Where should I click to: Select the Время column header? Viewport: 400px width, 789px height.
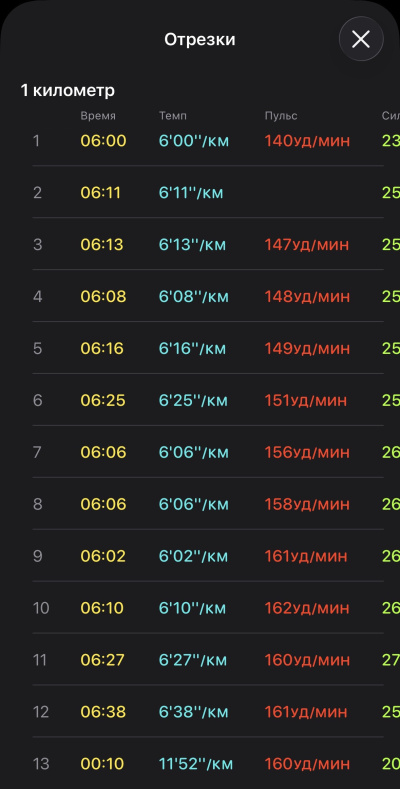pyautogui.click(x=98, y=116)
